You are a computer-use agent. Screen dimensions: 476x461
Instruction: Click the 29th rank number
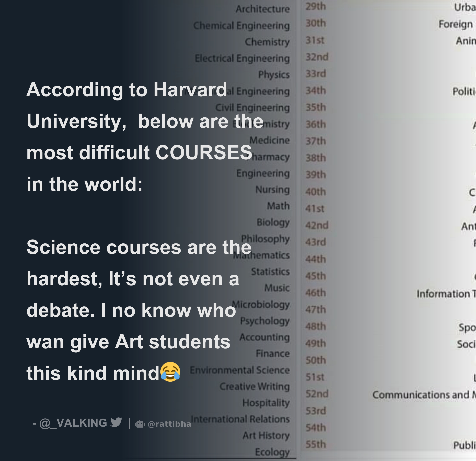coord(315,7)
